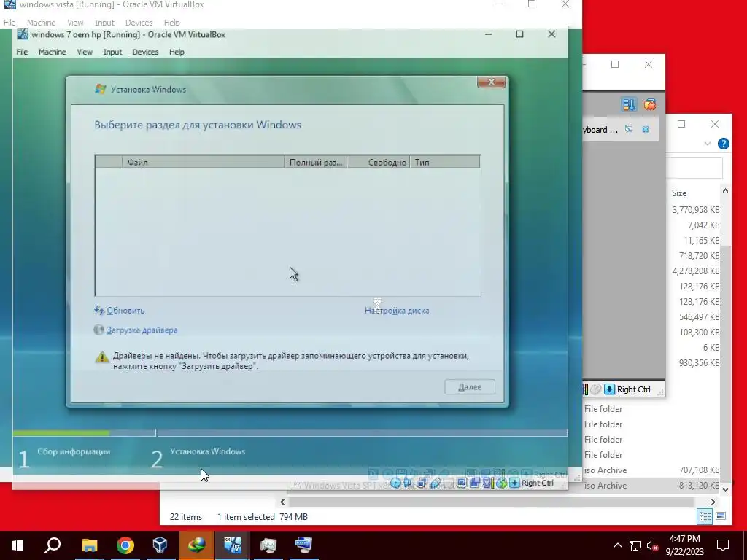
Task: Launch Google Chrome from the taskbar
Action: (x=125, y=545)
